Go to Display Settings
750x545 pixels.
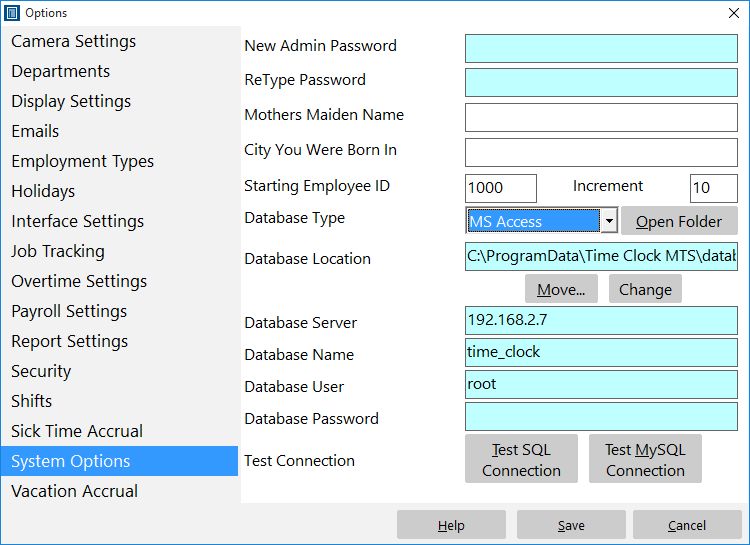[x=120, y=101]
